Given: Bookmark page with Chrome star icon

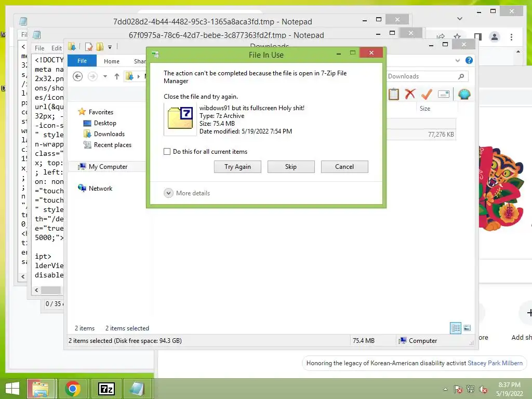Looking at the screenshot, I should 457,37.
